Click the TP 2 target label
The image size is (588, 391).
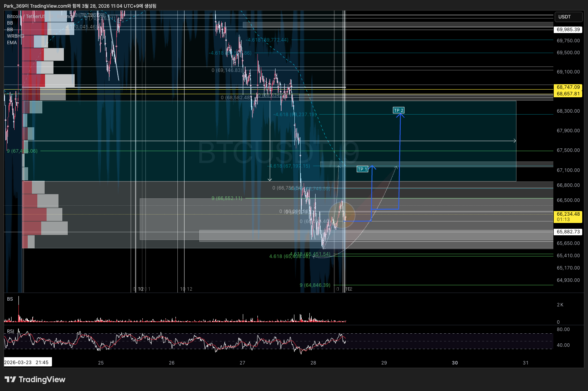tap(399, 110)
